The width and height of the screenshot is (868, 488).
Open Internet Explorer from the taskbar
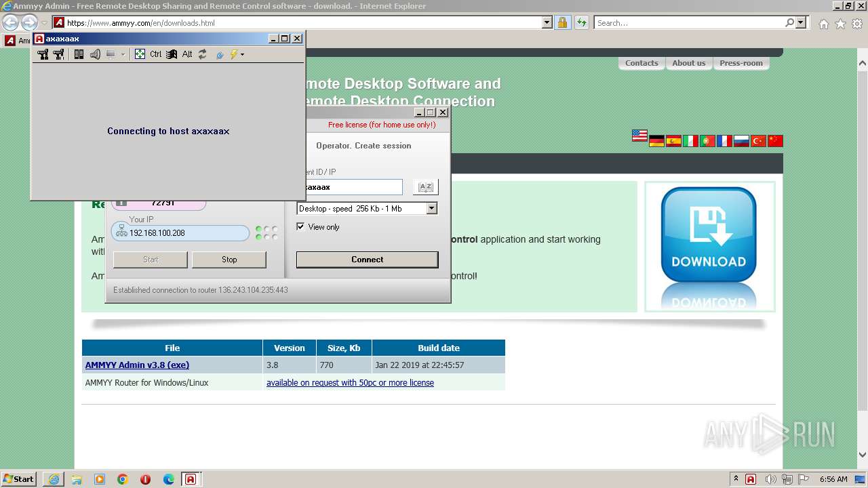[54, 479]
